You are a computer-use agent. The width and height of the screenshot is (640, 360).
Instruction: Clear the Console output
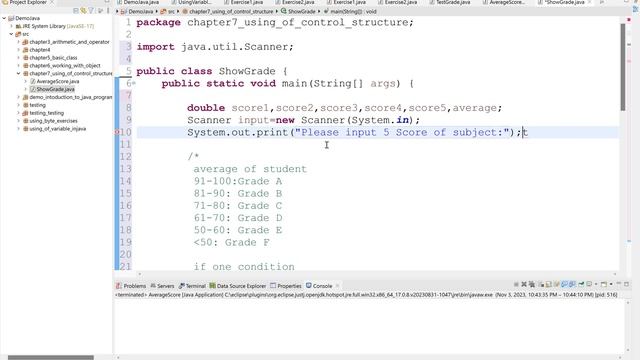[541, 284]
